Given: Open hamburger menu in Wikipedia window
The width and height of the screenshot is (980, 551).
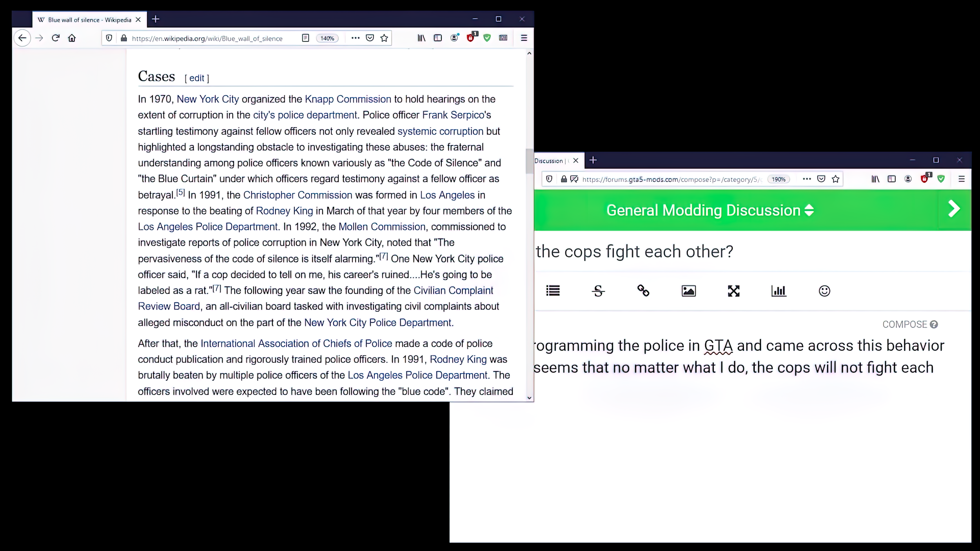Looking at the screenshot, I should point(524,38).
